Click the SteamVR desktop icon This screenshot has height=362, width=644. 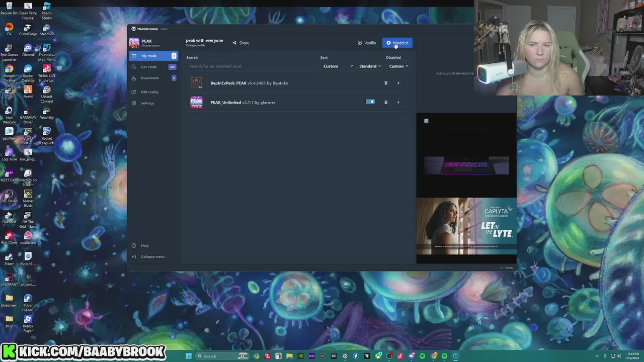47,30
